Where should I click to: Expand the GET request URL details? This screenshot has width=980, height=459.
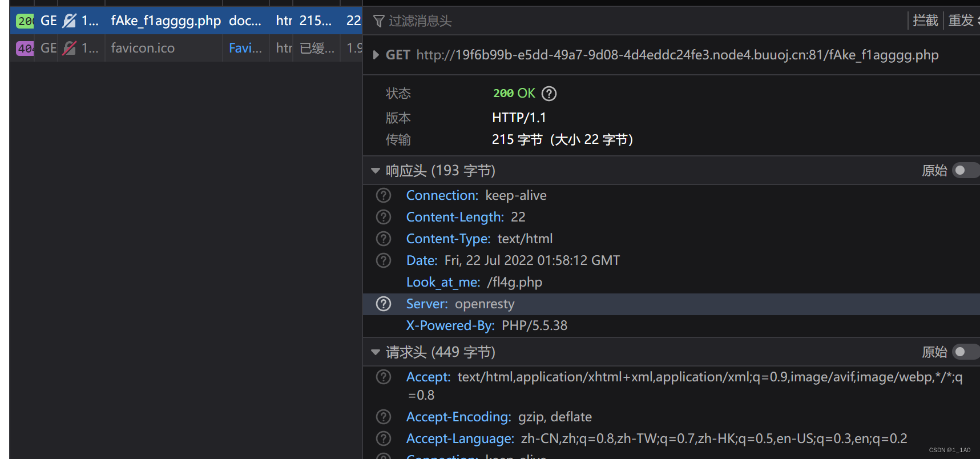tap(376, 55)
